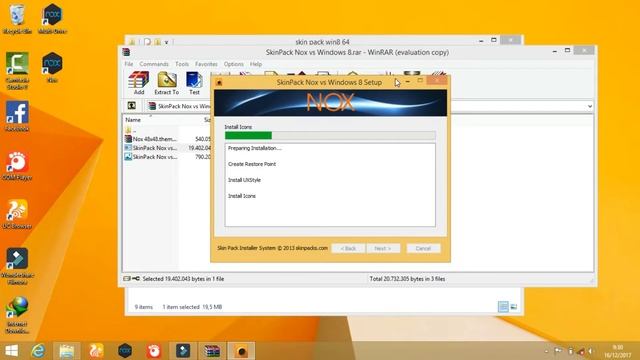Click the disabled Back button in Setup
This screenshot has height=360, width=640.
(348, 248)
